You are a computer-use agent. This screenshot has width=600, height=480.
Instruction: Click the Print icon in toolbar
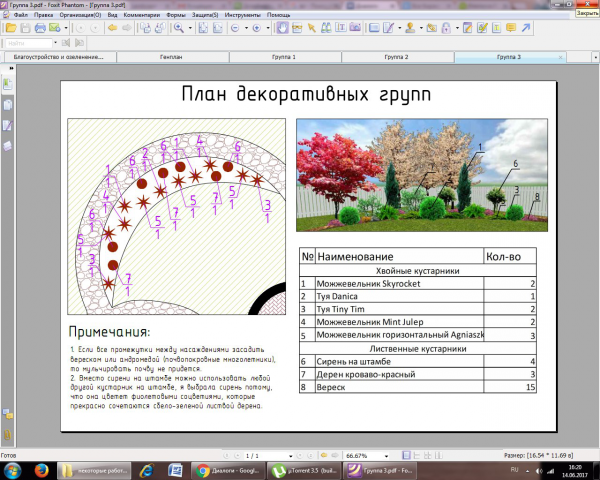click(40, 28)
